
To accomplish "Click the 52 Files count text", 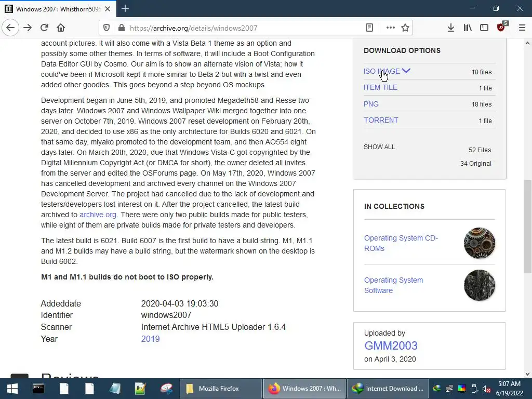I will coord(480,150).
